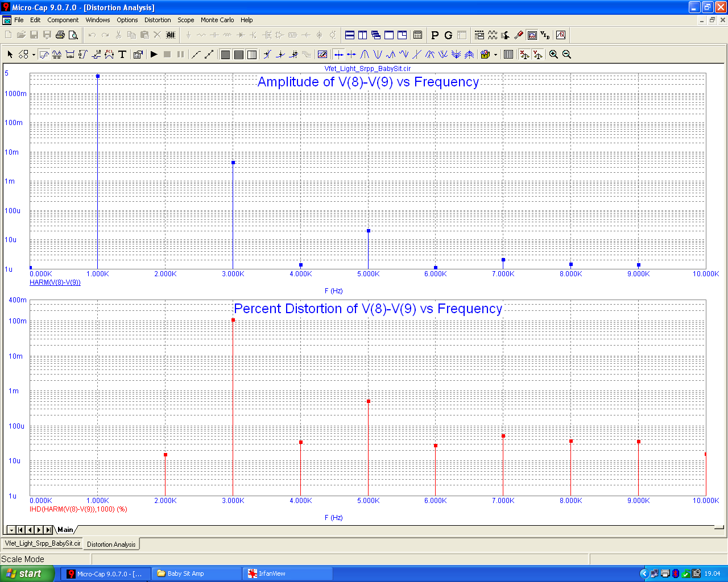Click the bold P toolbar icon

(x=435, y=35)
